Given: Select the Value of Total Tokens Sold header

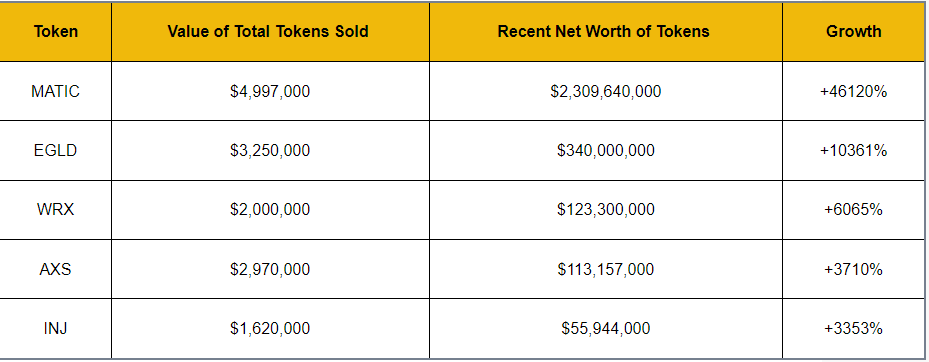Looking at the screenshot, I should click(x=270, y=31).
